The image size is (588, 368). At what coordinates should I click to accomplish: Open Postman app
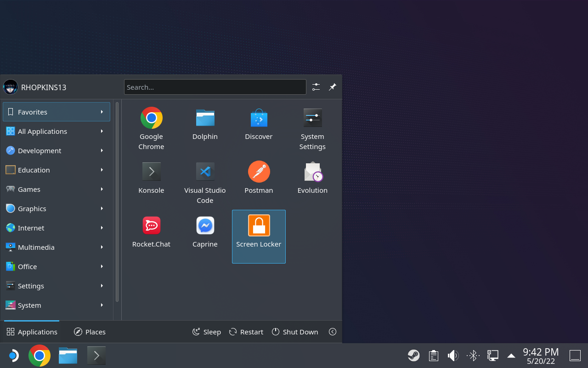(x=259, y=183)
